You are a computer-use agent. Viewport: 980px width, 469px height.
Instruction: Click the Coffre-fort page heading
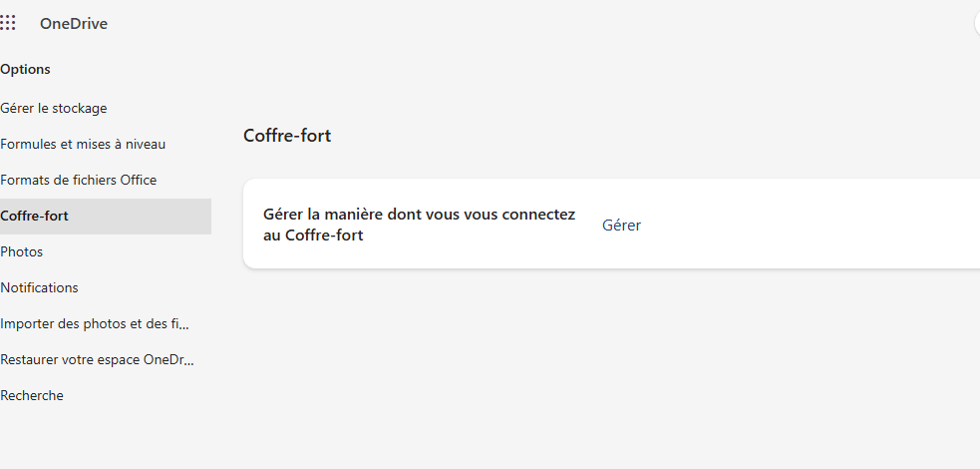pos(287,136)
